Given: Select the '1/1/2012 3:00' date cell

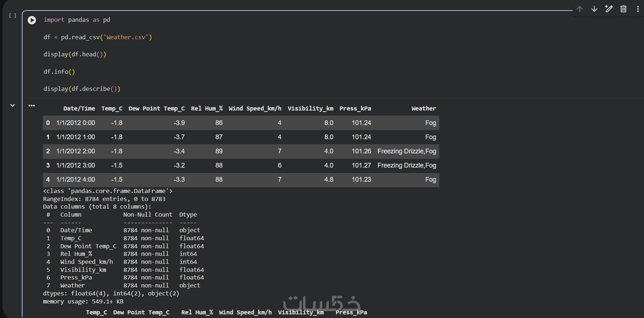Looking at the screenshot, I should [76, 165].
